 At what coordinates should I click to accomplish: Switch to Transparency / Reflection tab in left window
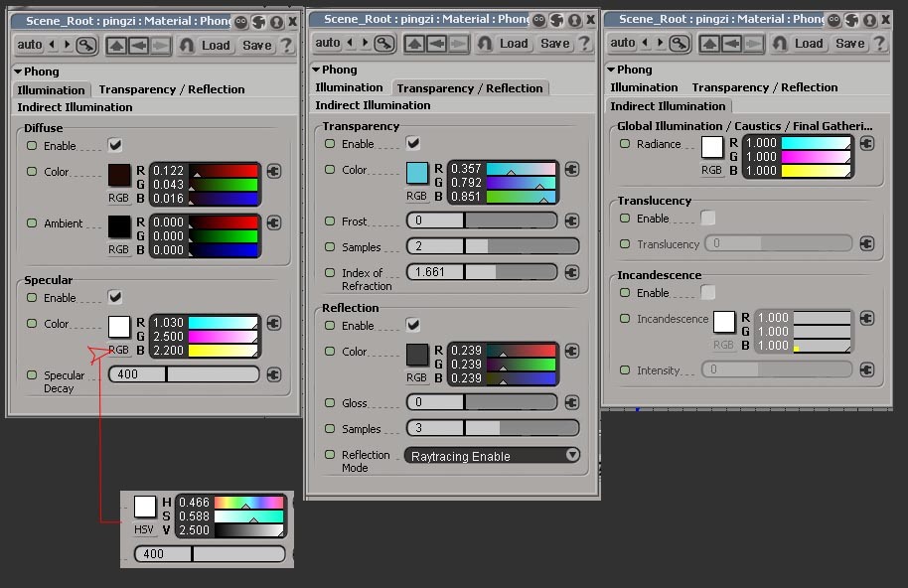coord(172,89)
